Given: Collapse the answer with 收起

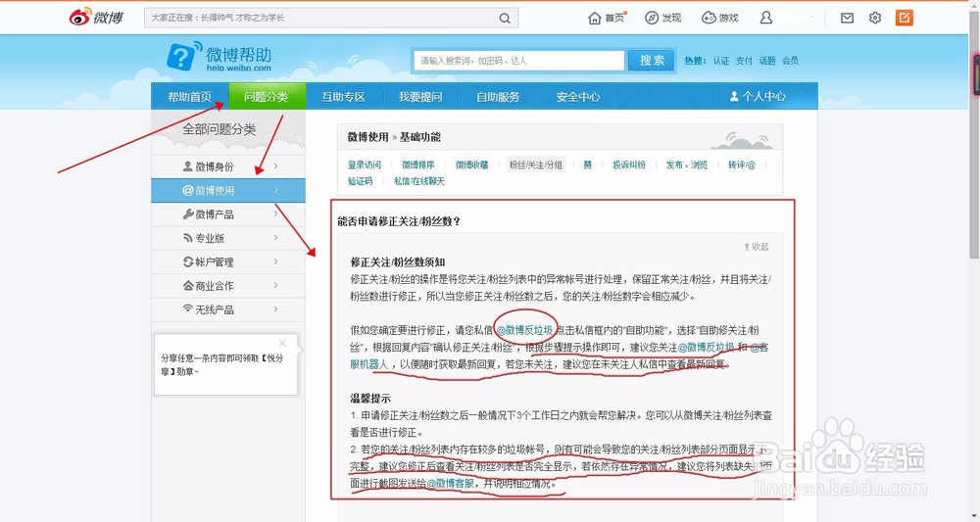Looking at the screenshot, I should (x=757, y=247).
